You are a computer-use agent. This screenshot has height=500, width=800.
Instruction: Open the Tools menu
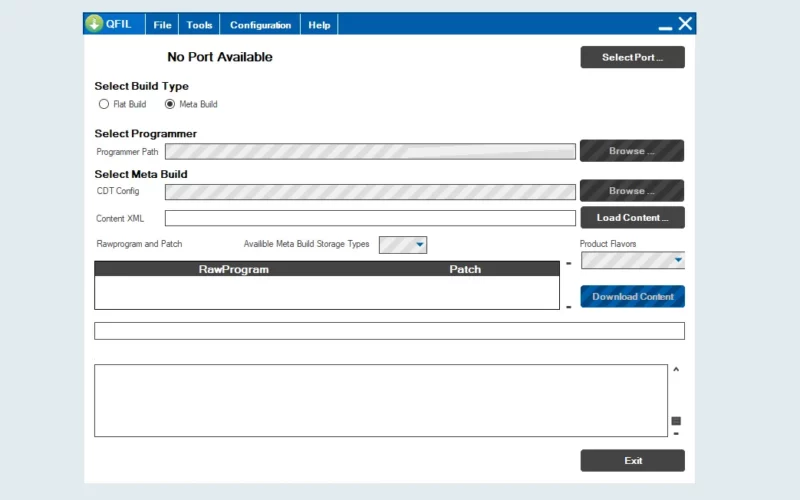point(199,24)
